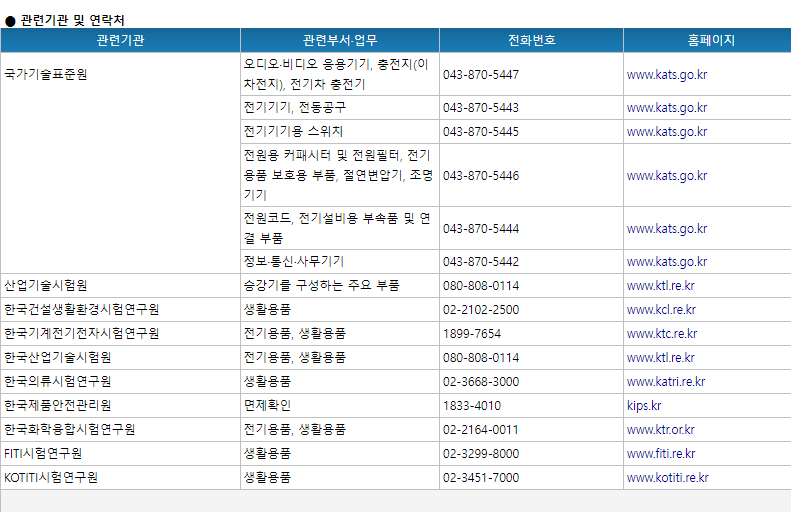Select the 국가기술표준원 cell
This screenshot has width=791, height=512.
tap(120, 163)
